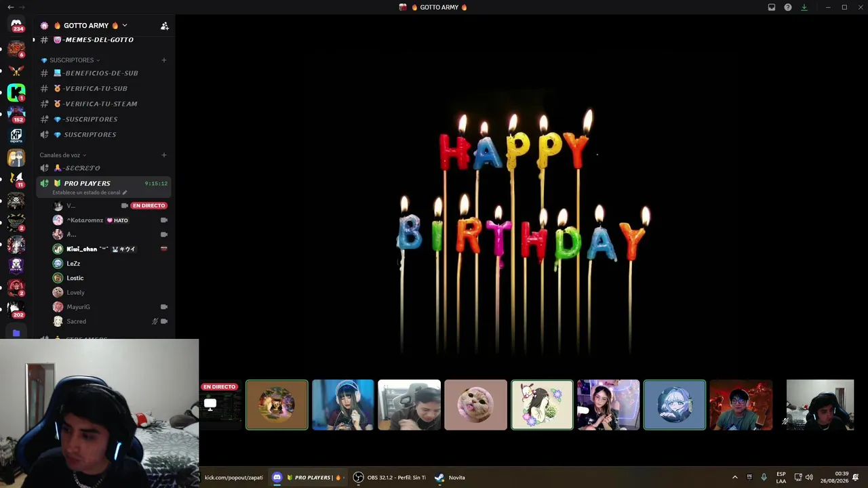868x488 pixels.
Task: Switch ESP LAA keyboard language
Action: point(781,477)
